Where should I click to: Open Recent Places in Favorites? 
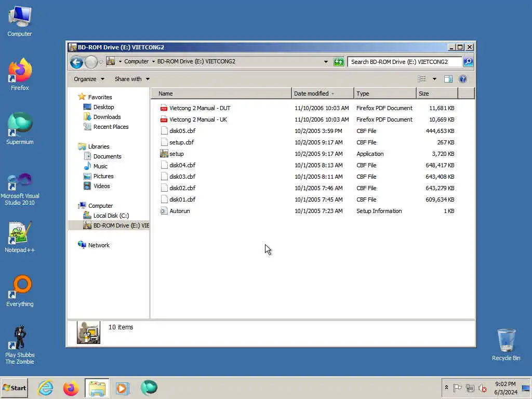coord(111,127)
